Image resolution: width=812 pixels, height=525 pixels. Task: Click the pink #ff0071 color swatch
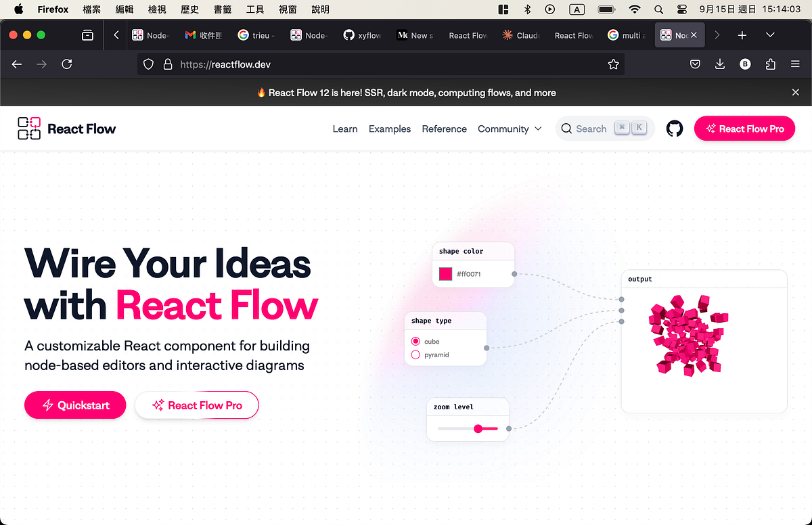point(445,273)
